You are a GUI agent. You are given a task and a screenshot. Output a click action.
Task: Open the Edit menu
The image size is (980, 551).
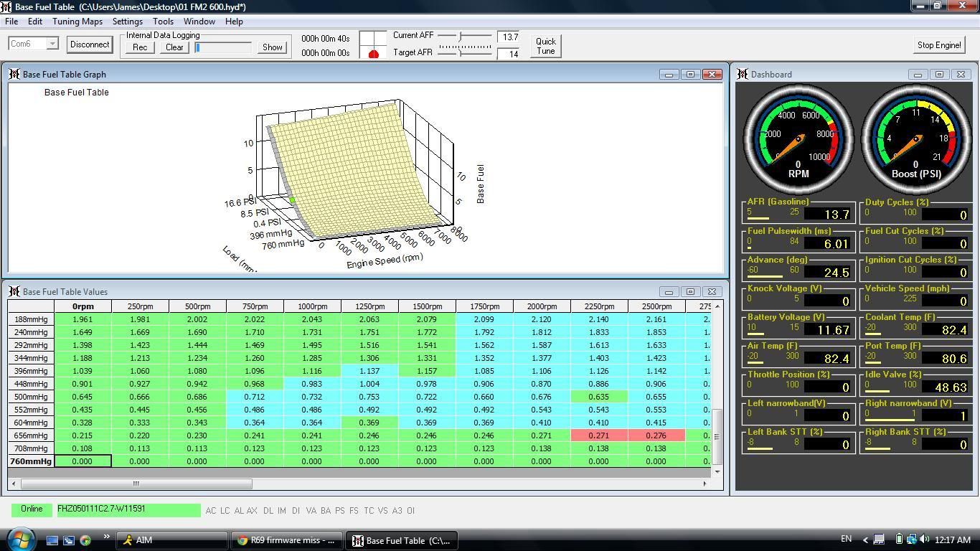coord(34,22)
